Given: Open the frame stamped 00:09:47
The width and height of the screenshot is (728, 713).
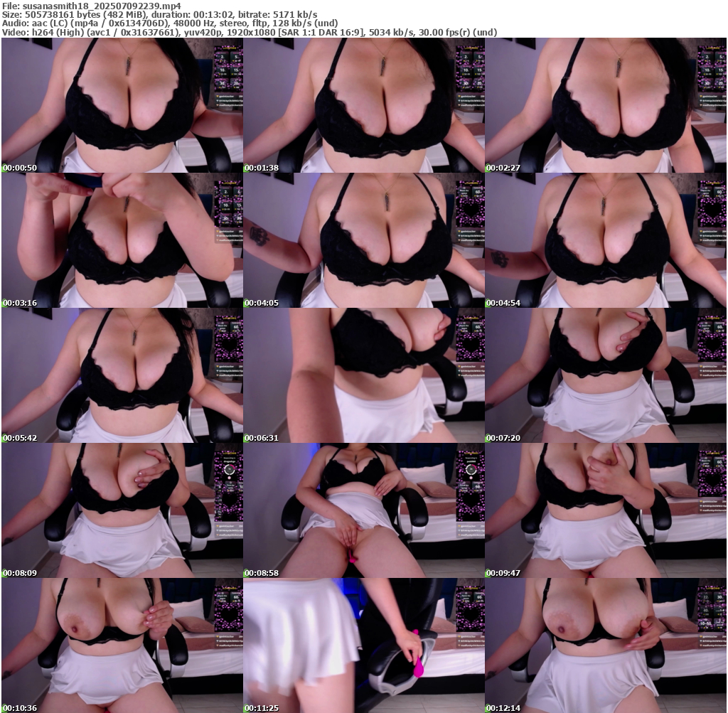Looking at the screenshot, I should click(606, 510).
